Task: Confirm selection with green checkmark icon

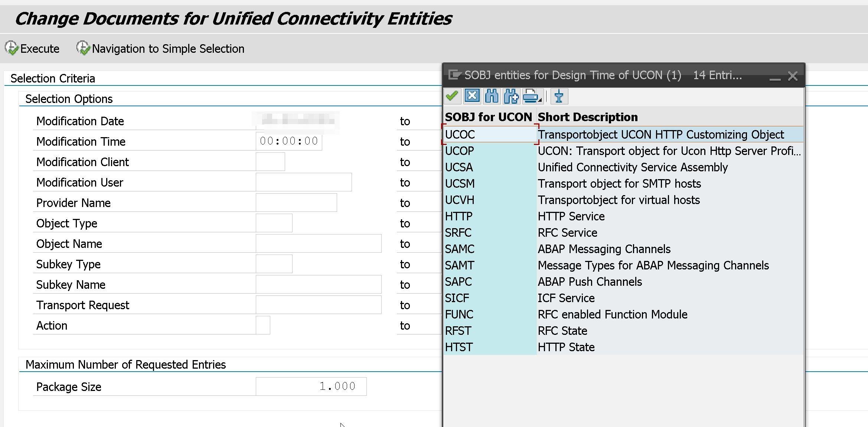Action: (x=452, y=96)
